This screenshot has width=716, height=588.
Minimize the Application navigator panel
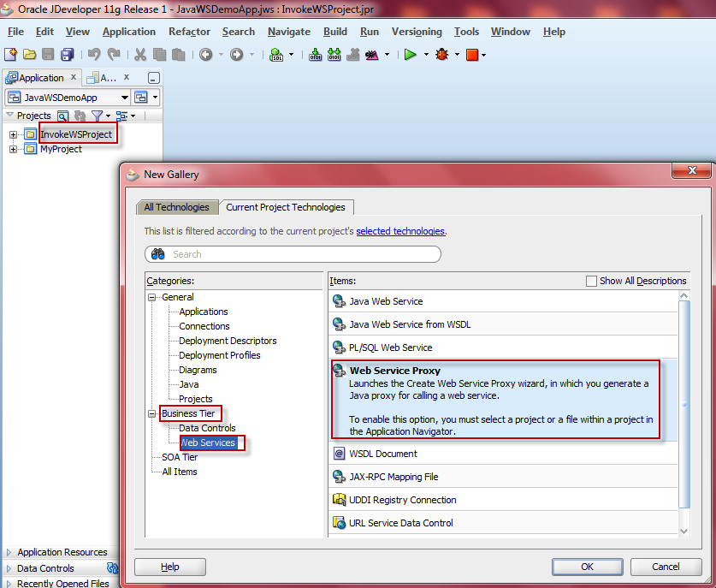tap(154, 78)
